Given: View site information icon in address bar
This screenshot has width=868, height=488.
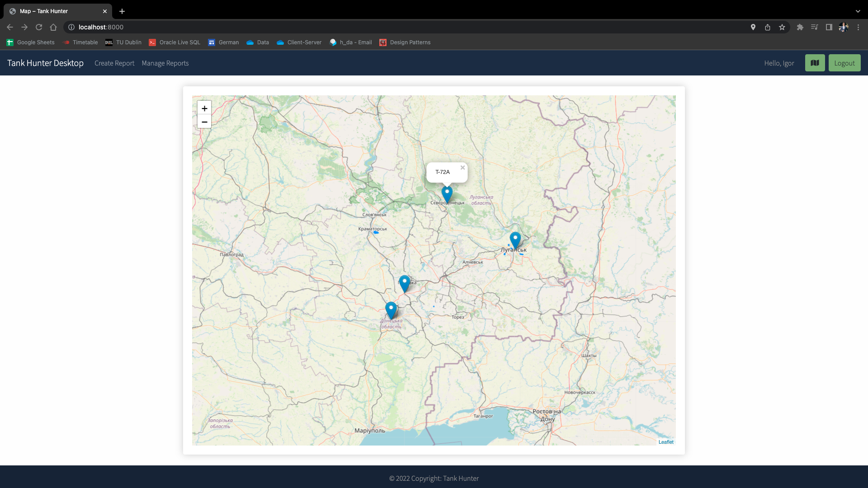Looking at the screenshot, I should tap(71, 27).
